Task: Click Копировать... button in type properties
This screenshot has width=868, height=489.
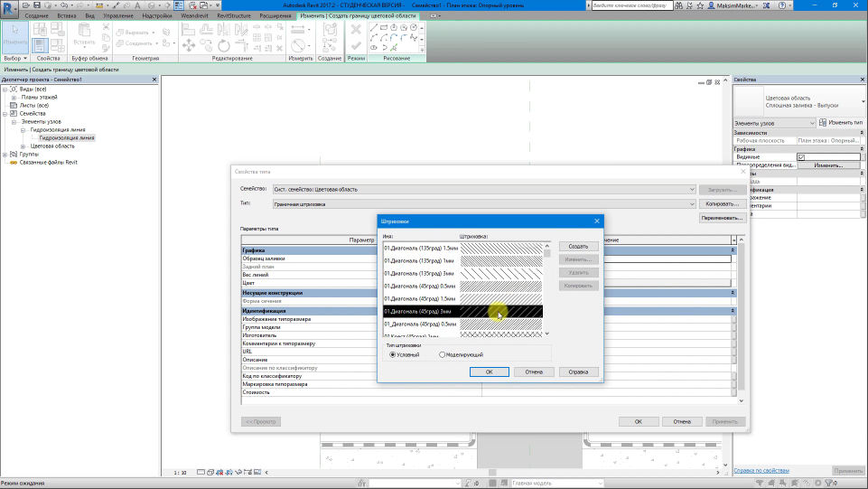Action: pos(722,203)
